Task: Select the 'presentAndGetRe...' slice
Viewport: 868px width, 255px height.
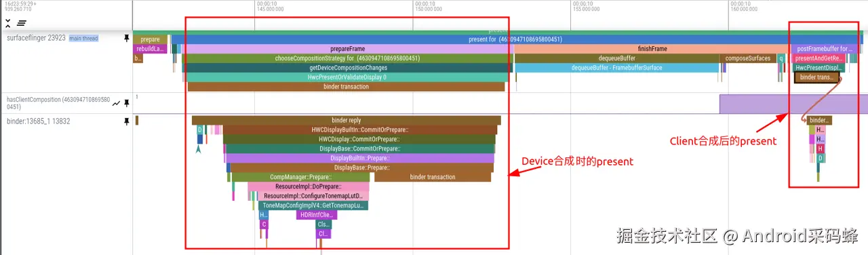Action: (818, 58)
